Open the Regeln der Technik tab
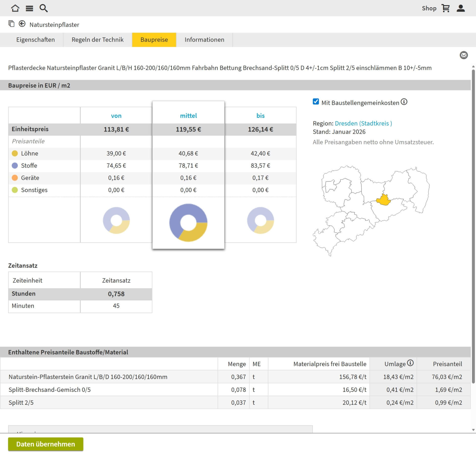476x458 pixels. click(97, 40)
